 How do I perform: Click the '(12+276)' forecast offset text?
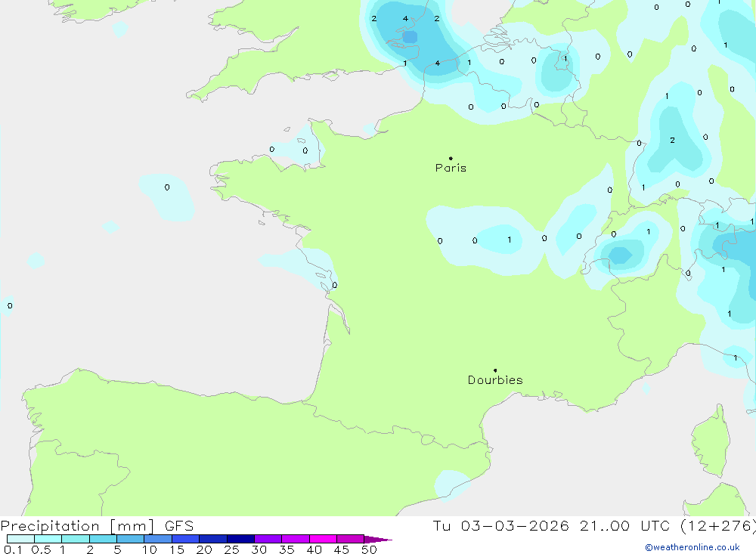(x=718, y=525)
